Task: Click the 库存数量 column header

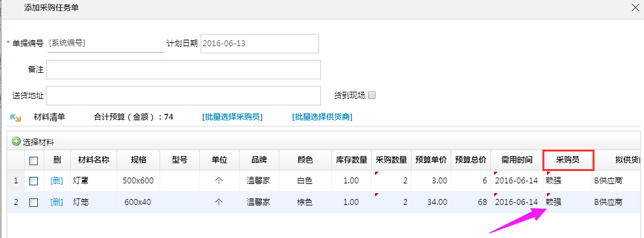Action: pos(351,160)
